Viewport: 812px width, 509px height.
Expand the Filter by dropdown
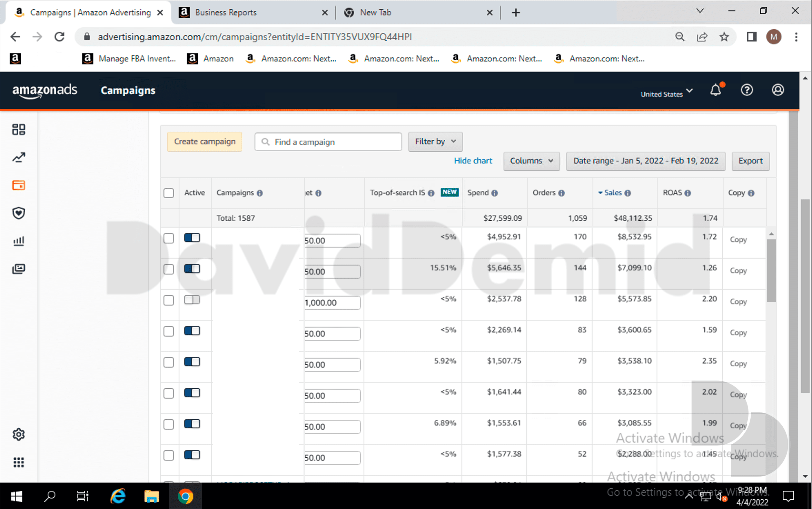[x=435, y=142]
